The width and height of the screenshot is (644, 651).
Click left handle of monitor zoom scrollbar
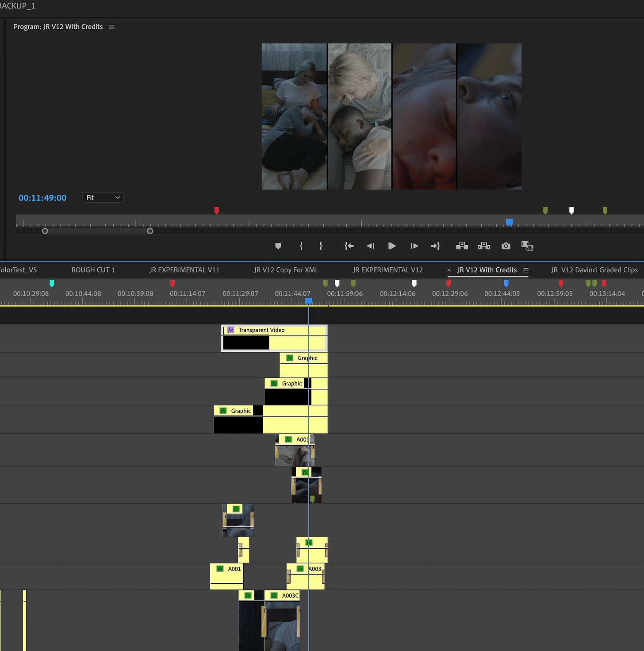tap(45, 231)
